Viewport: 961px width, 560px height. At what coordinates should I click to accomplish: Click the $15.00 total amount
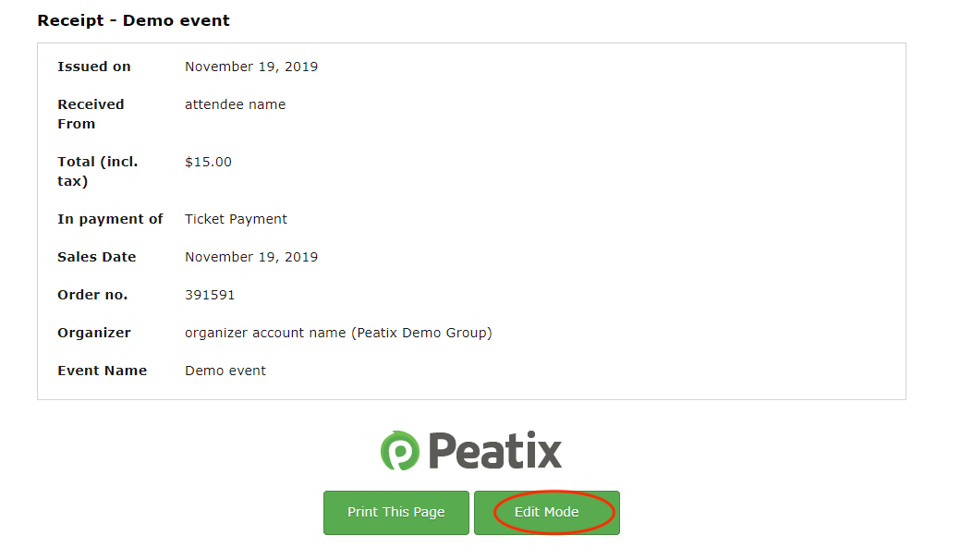[x=208, y=161]
